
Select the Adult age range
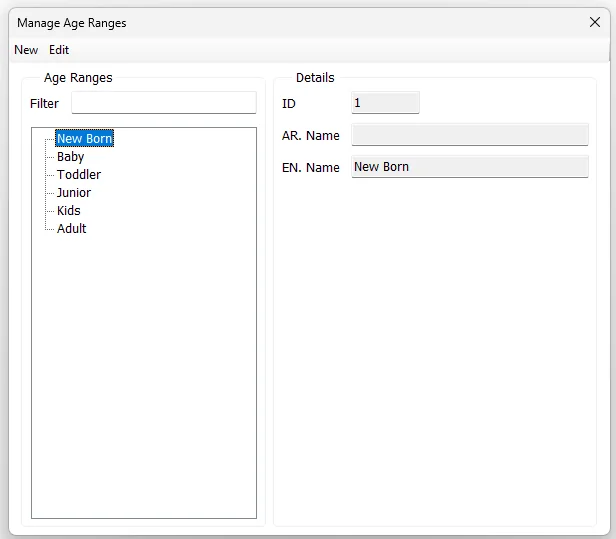point(72,229)
